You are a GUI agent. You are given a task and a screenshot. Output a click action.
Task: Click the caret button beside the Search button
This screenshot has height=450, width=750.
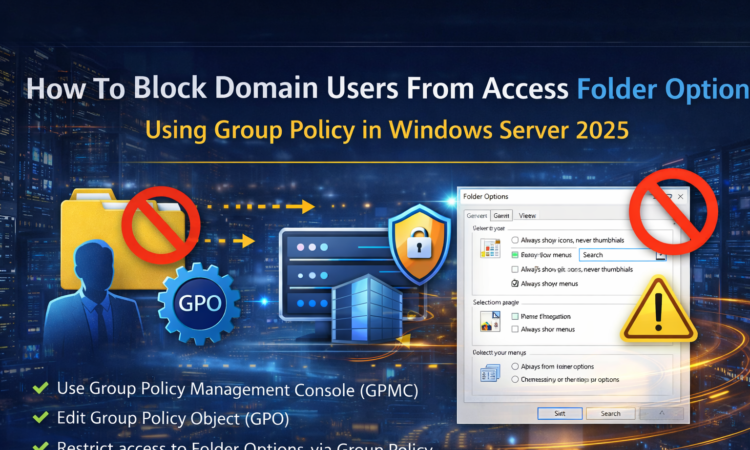tap(662, 413)
